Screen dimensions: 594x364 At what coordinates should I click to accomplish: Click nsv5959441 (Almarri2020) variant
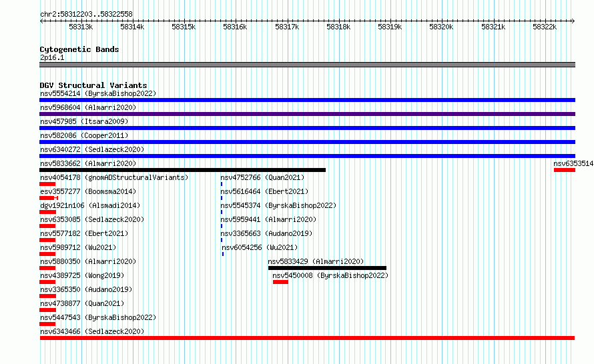[268, 219]
